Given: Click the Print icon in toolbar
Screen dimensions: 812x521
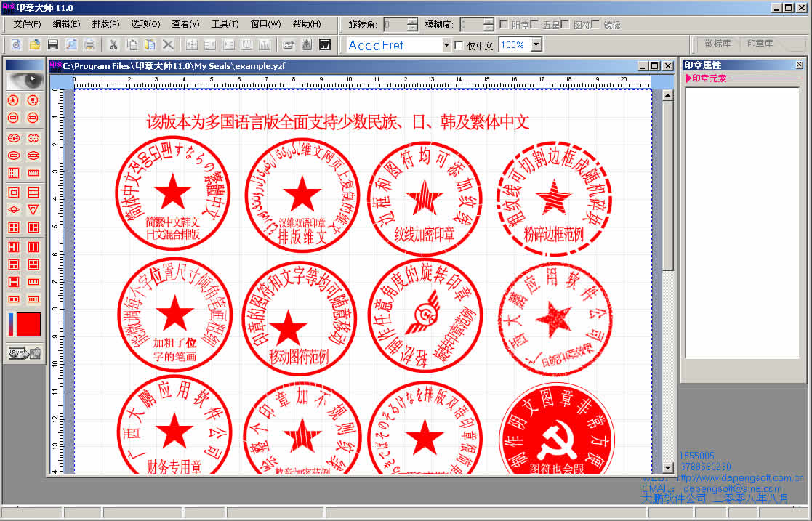Looking at the screenshot, I should [89, 45].
